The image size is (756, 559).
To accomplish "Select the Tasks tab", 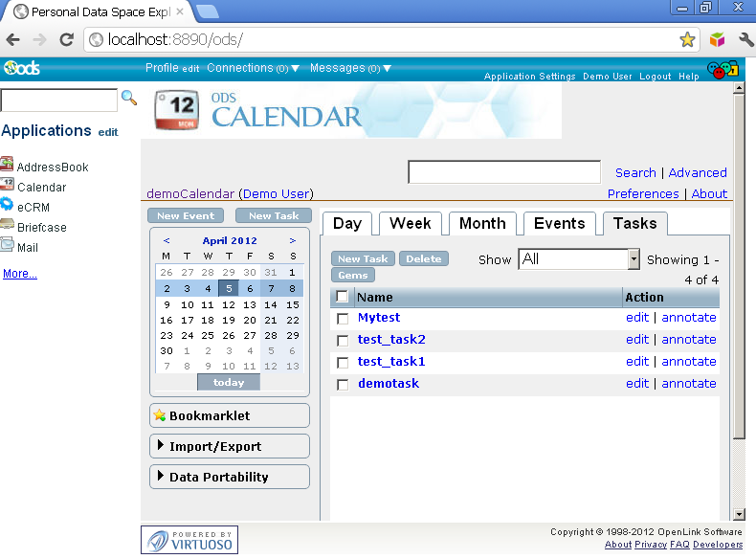I will (x=635, y=223).
